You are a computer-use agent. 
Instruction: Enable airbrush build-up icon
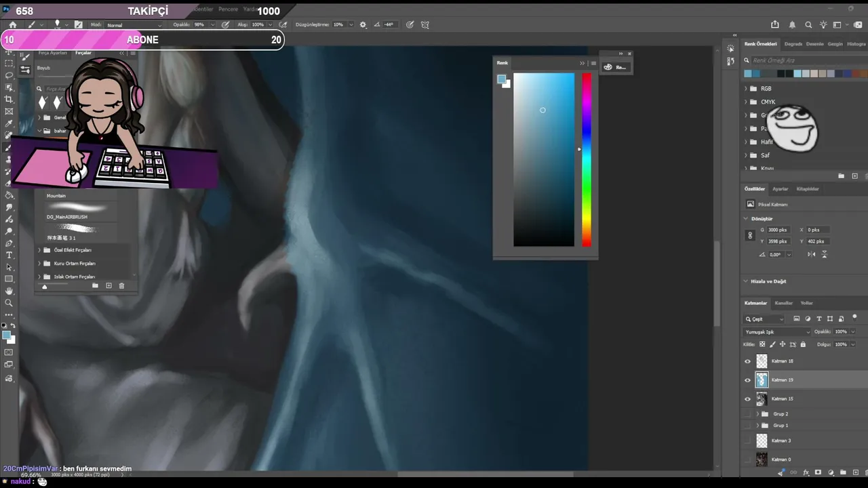tap(283, 24)
